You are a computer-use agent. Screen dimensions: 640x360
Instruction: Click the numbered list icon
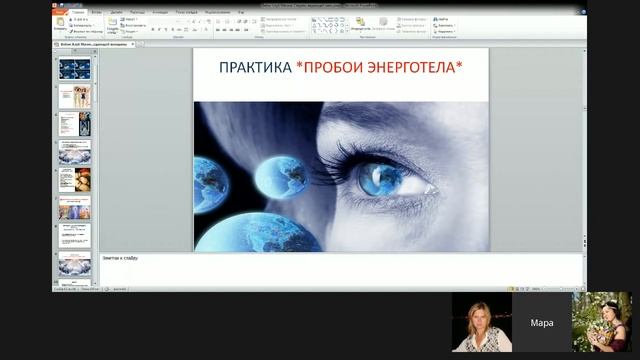[x=227, y=21]
